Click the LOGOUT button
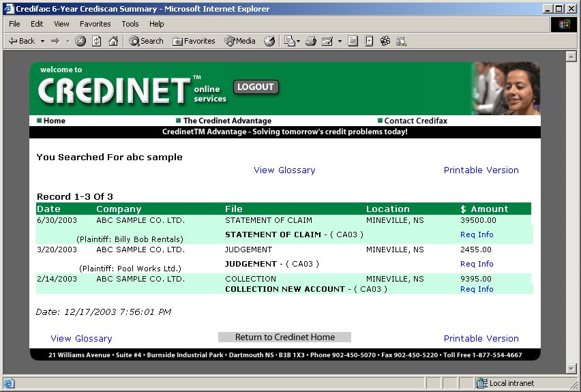This screenshot has height=392, width=581. tap(256, 87)
